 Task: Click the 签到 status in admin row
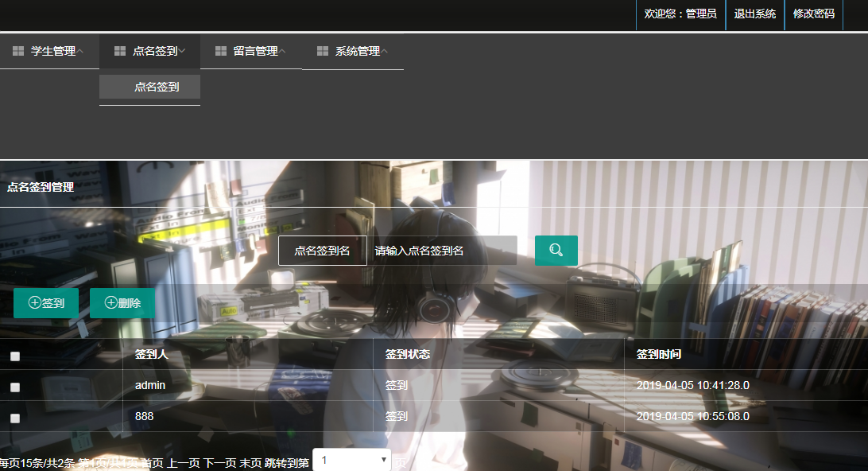click(x=397, y=385)
